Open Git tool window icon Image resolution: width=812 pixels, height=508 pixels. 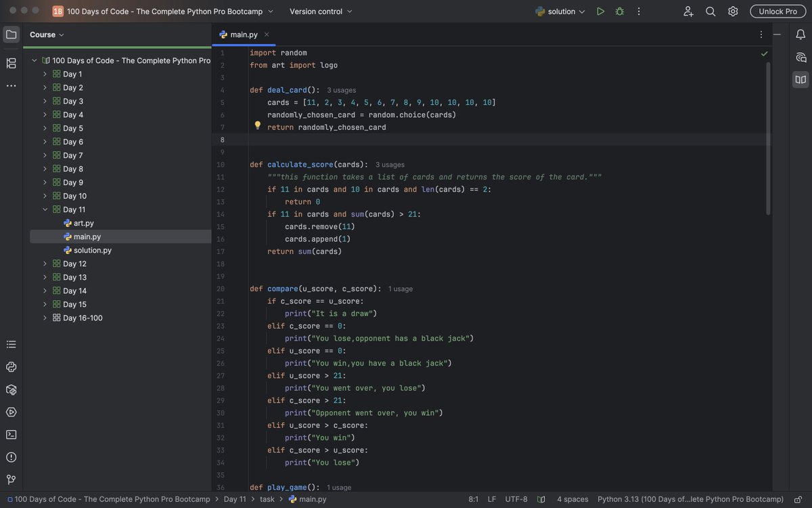point(11,480)
